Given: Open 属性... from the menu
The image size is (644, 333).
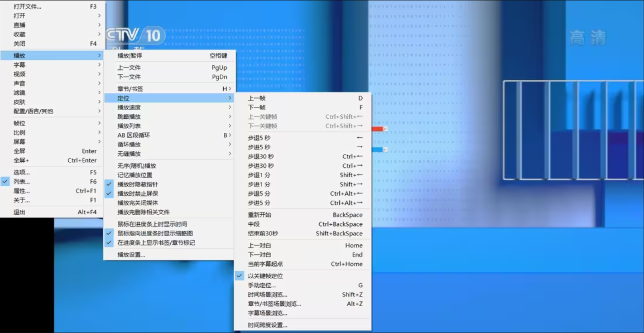Looking at the screenshot, I should coord(53,191).
